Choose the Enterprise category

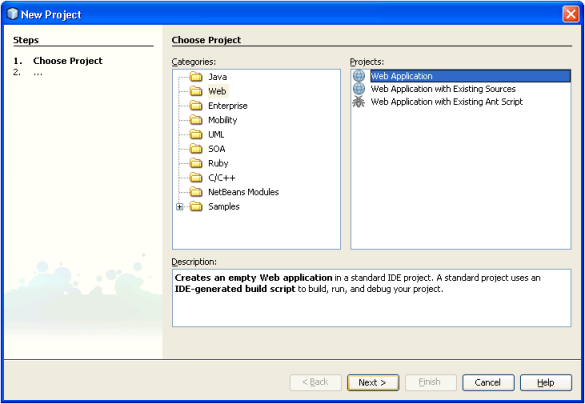click(x=228, y=106)
